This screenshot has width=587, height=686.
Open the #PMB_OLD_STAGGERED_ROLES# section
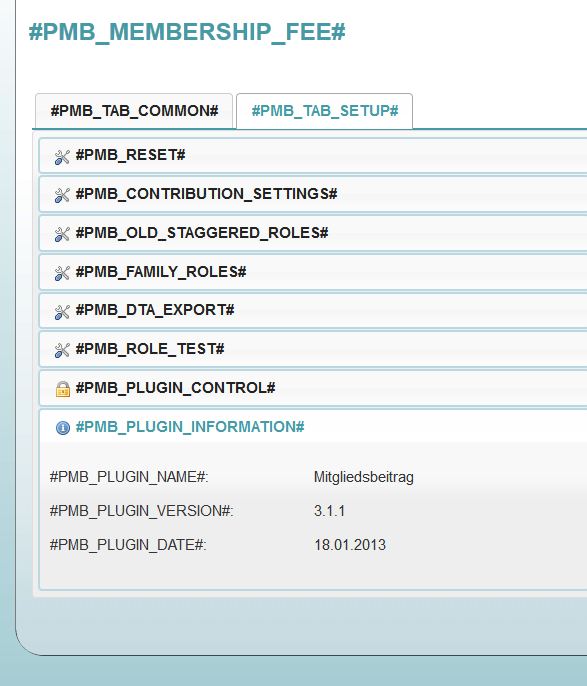tap(313, 233)
